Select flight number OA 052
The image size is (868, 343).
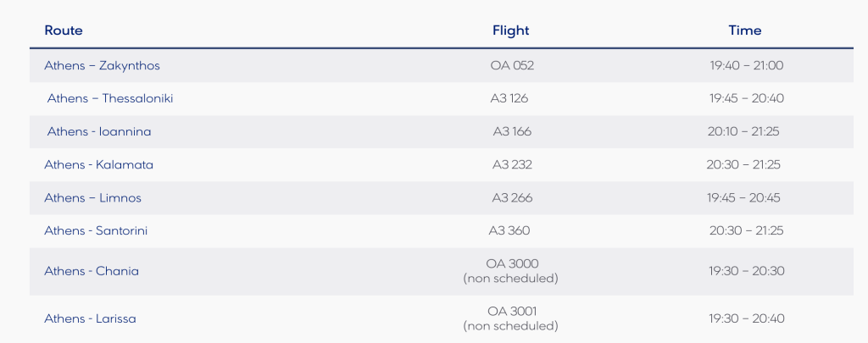point(512,65)
